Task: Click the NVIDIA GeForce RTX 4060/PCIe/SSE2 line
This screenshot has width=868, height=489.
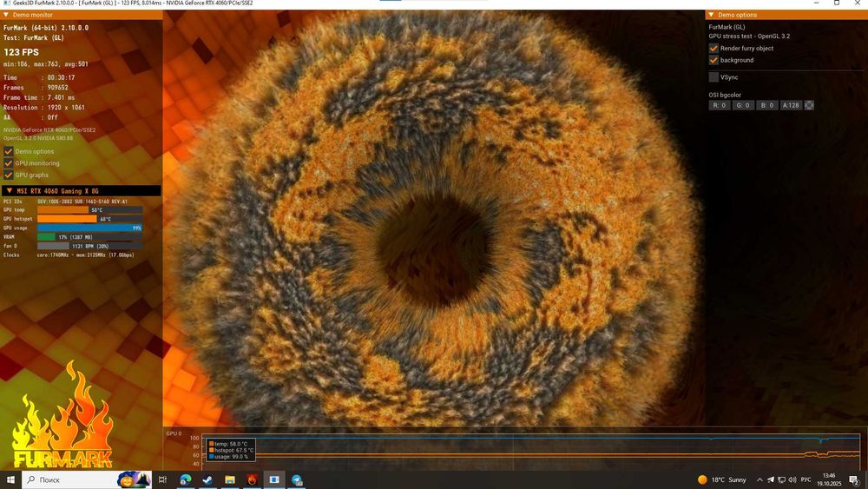Action: click(x=49, y=130)
